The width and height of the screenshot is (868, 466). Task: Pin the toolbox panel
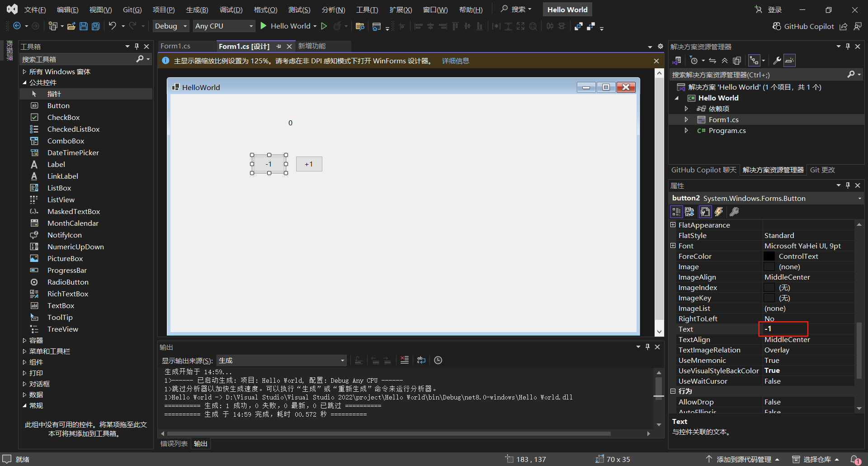(x=137, y=47)
